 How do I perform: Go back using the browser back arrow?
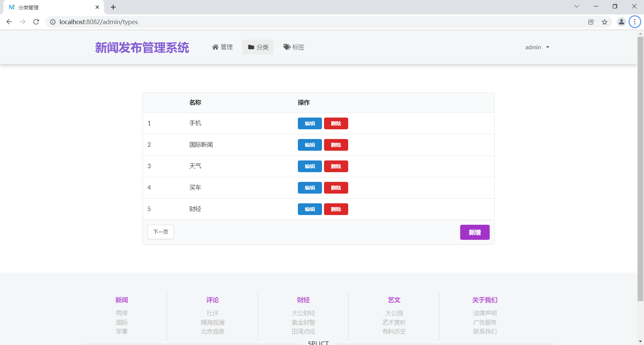click(x=9, y=22)
